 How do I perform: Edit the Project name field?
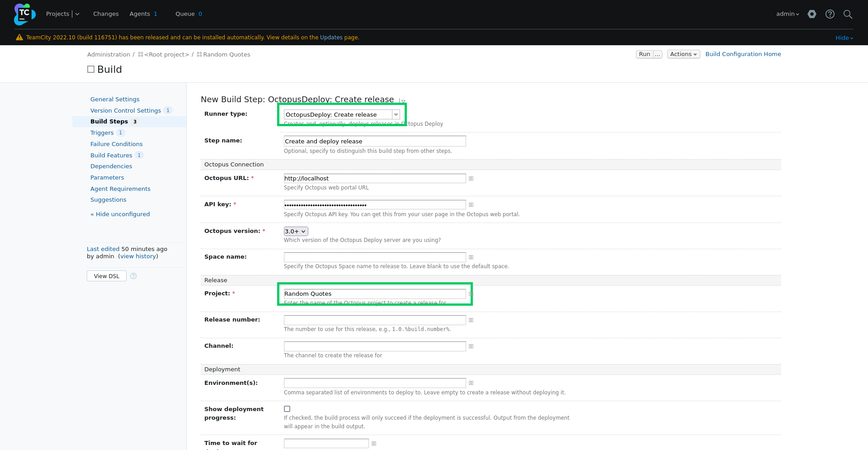click(x=375, y=294)
